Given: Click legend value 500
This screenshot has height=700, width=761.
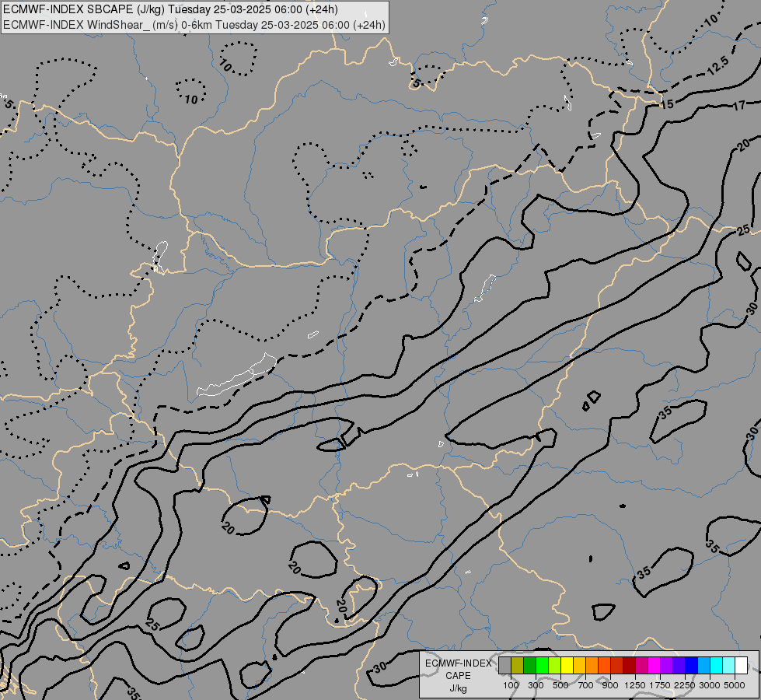Looking at the screenshot, I should tap(560, 685).
